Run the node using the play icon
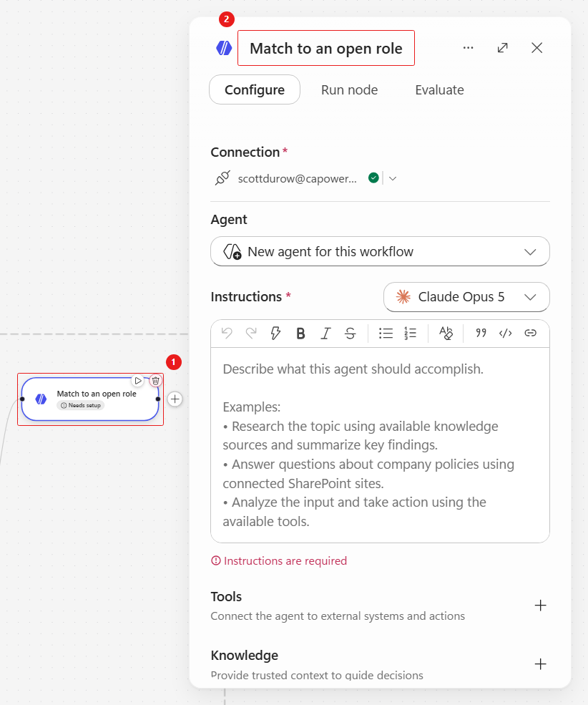 pos(138,381)
